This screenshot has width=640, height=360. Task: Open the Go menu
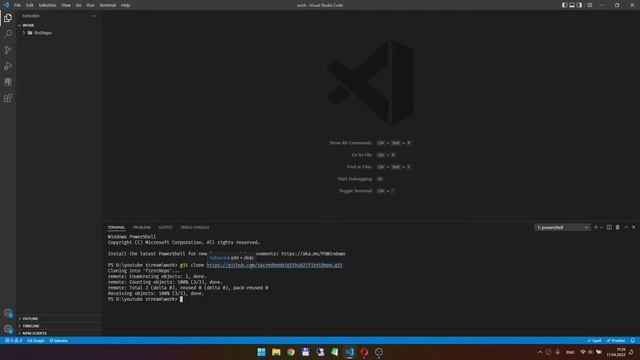pyautogui.click(x=78, y=5)
